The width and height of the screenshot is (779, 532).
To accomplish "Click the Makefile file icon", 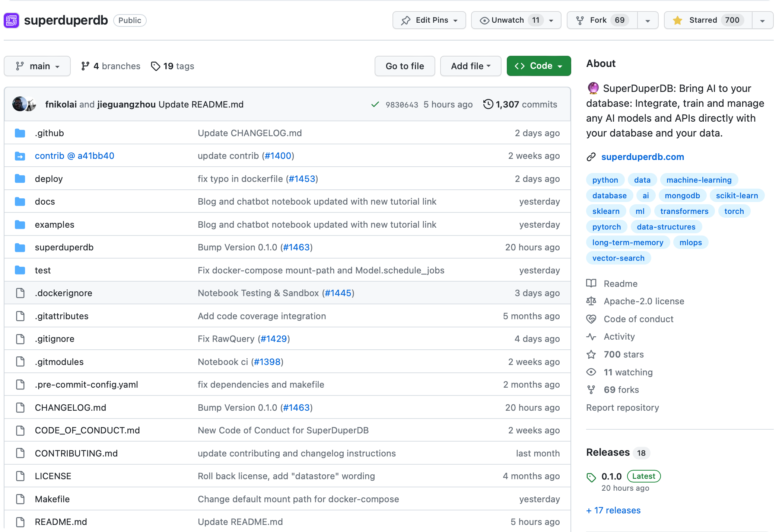I will point(20,499).
